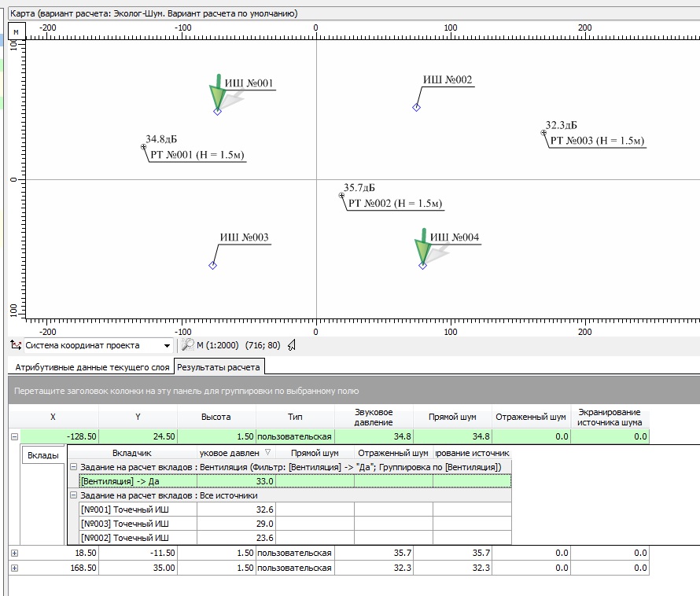Expand the result row with X 18.50
Viewport: 700px width, 596px height.
pos(13,553)
